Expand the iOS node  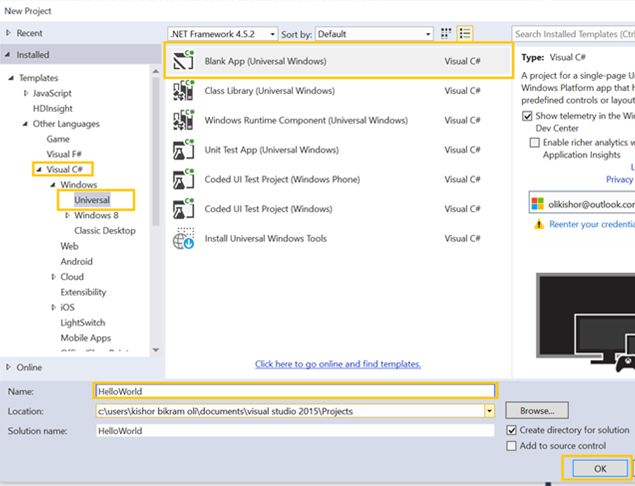pos(53,307)
